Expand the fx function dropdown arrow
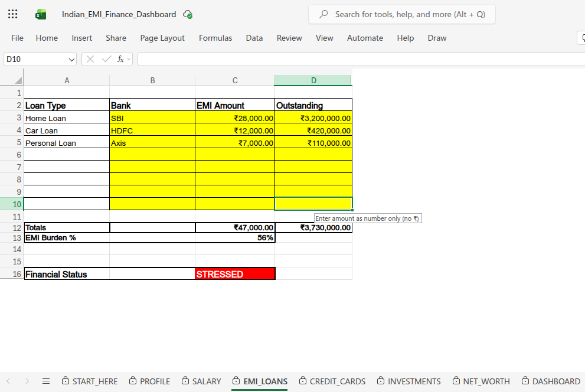The height and width of the screenshot is (392, 585). tap(129, 59)
